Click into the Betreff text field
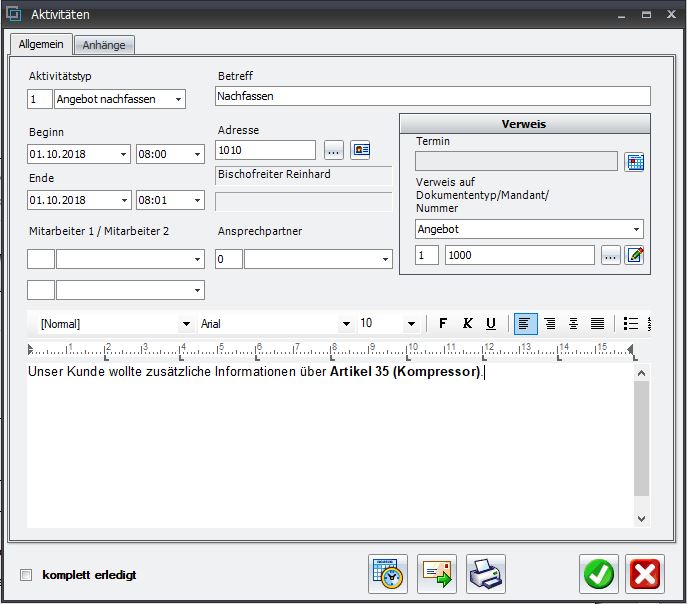687x604 pixels. [x=432, y=96]
